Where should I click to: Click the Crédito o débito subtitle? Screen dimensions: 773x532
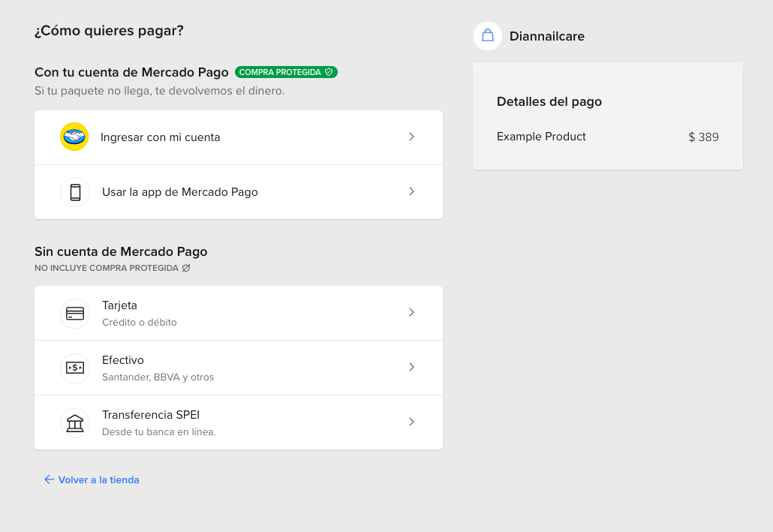pos(140,323)
